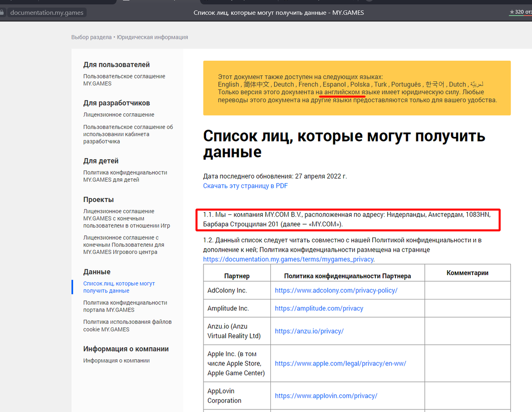Switch document to English version
This screenshot has width=532, height=412.
pyautogui.click(x=228, y=84)
